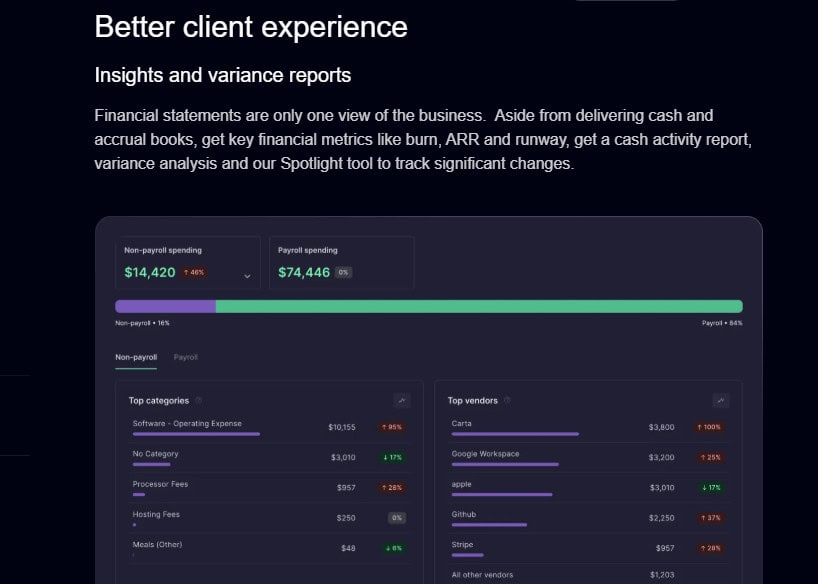Click the Top vendors trend chart icon
818x584 pixels.
tap(720, 400)
